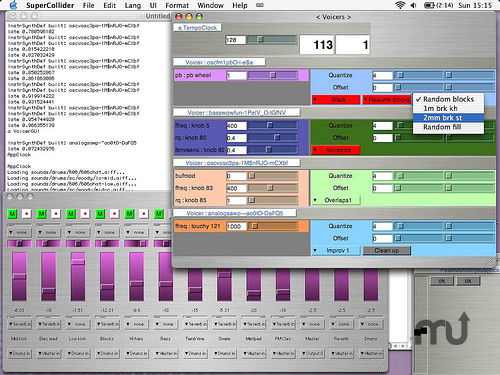Adjust the bufmod slider
This screenshot has height=375, width=500.
(273, 176)
